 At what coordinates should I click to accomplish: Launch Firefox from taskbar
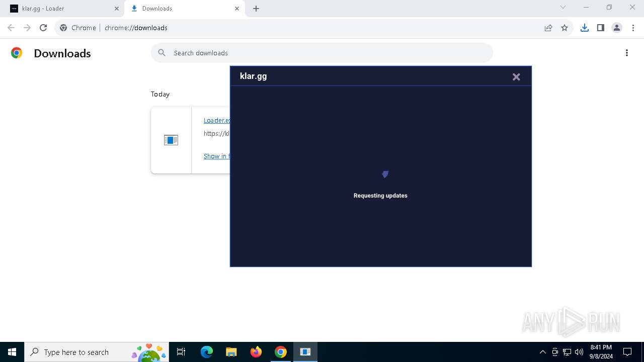point(256,352)
